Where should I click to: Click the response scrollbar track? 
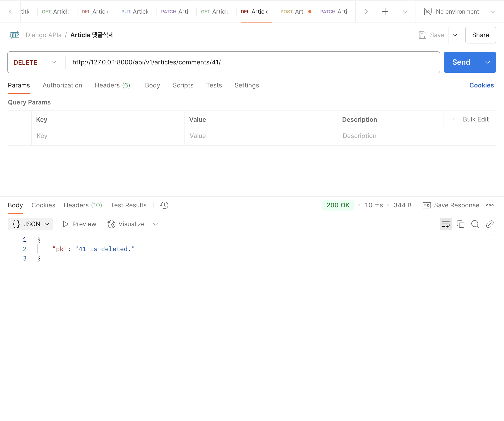(492, 326)
